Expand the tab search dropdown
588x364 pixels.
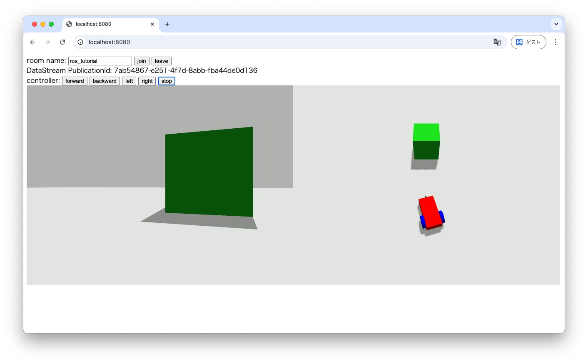(556, 24)
